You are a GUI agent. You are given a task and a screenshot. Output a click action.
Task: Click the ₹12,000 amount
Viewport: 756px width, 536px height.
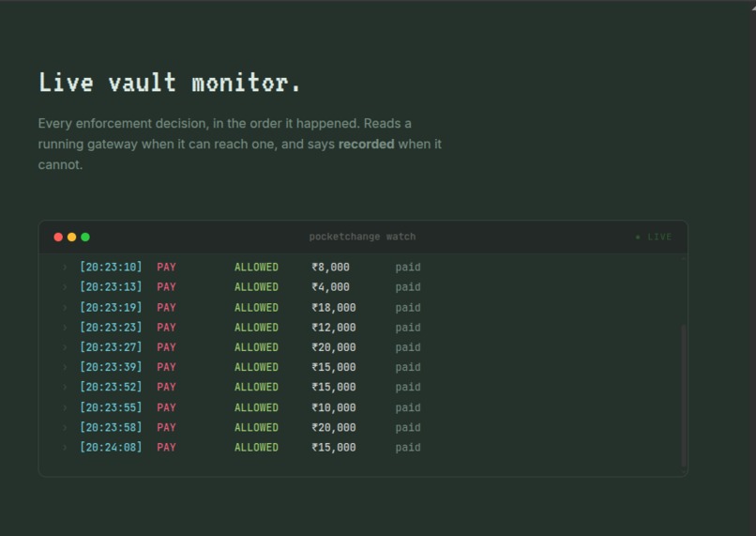(x=334, y=328)
